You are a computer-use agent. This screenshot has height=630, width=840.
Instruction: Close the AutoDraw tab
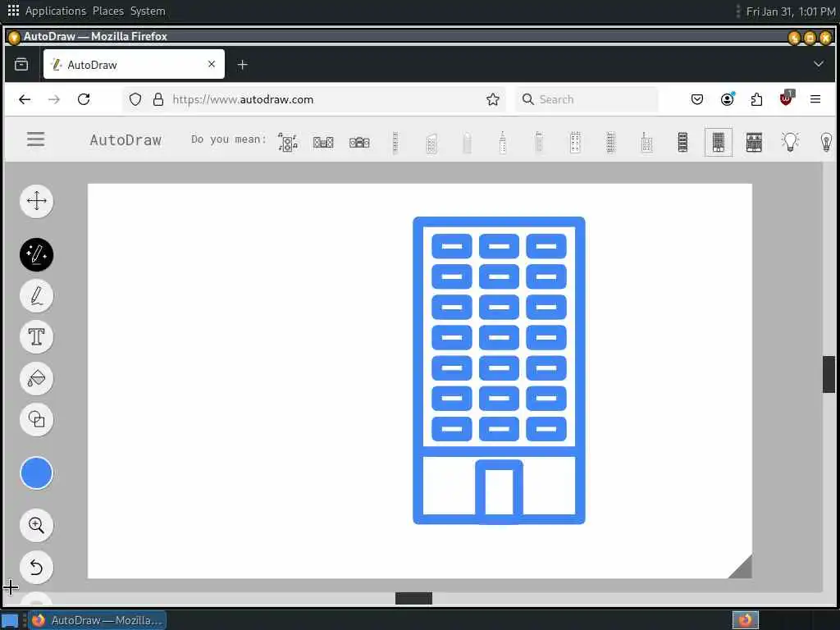212,64
